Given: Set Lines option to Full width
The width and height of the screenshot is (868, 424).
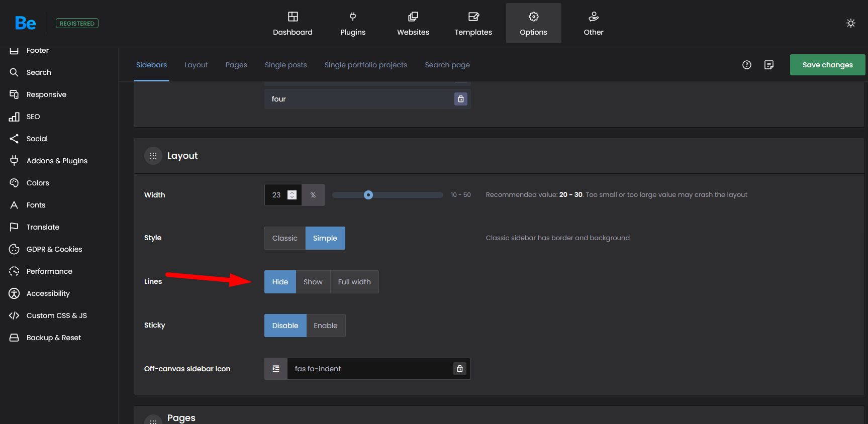Looking at the screenshot, I should [x=354, y=282].
